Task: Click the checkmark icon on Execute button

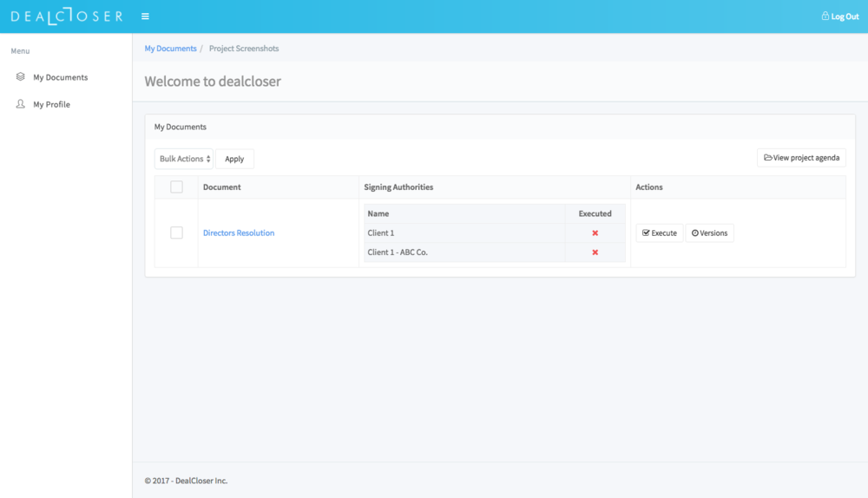Action: pyautogui.click(x=646, y=233)
